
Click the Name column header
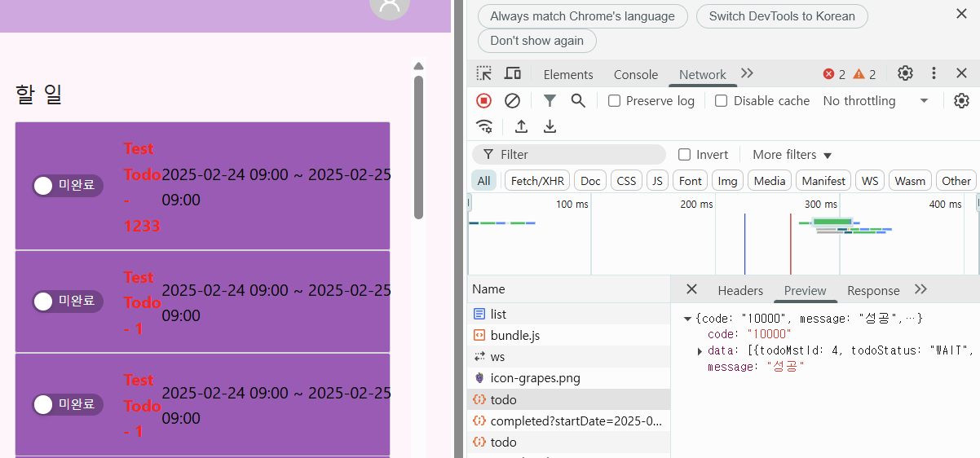coord(568,289)
